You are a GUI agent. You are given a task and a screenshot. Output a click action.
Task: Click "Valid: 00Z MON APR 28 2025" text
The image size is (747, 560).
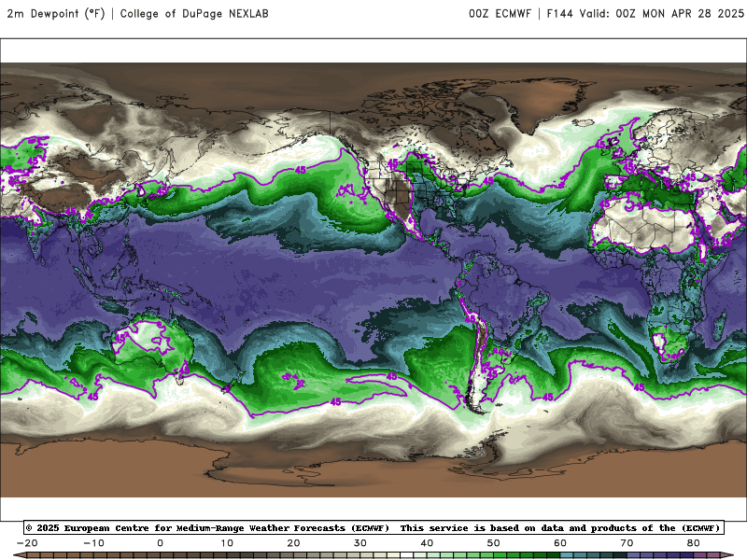662,14
